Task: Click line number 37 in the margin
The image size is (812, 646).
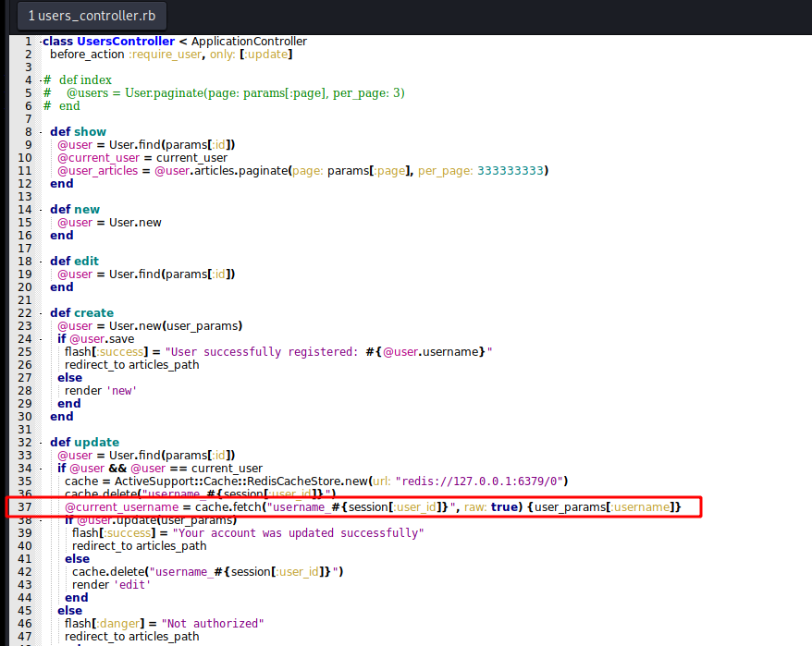Action: click(x=25, y=507)
